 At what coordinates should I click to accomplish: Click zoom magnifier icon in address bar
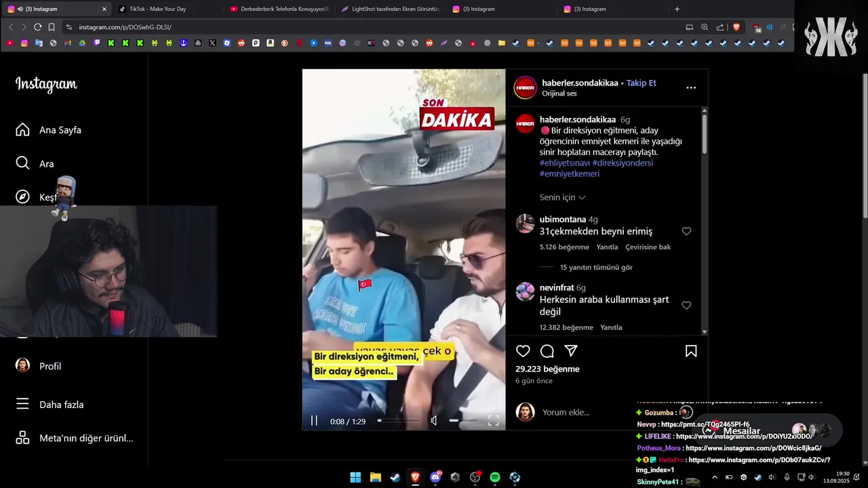(x=705, y=27)
